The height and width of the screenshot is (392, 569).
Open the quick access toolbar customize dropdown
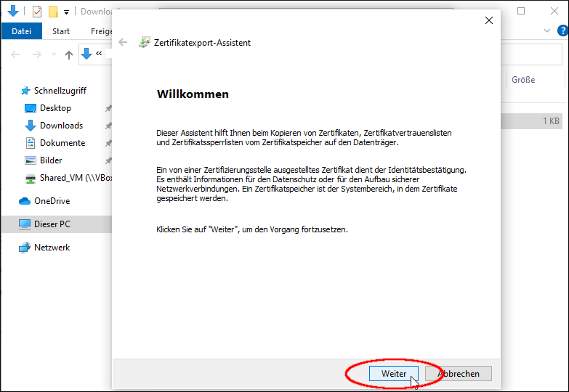pyautogui.click(x=66, y=12)
